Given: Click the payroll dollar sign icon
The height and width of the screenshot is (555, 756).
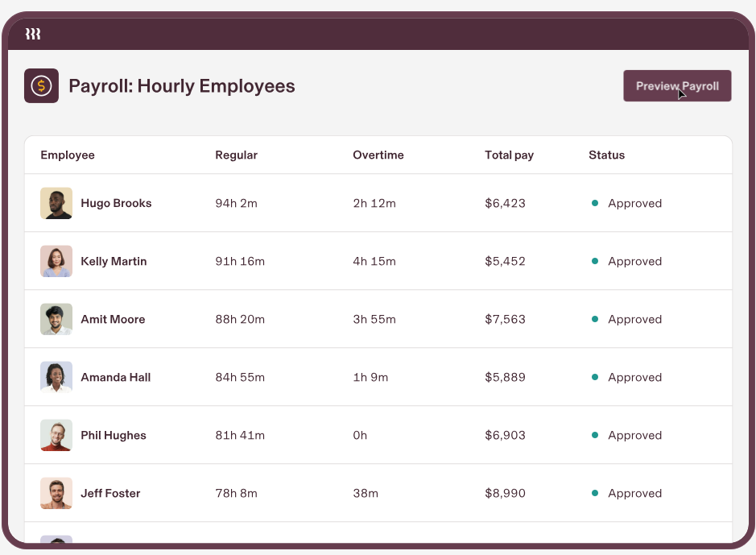Looking at the screenshot, I should click(42, 86).
